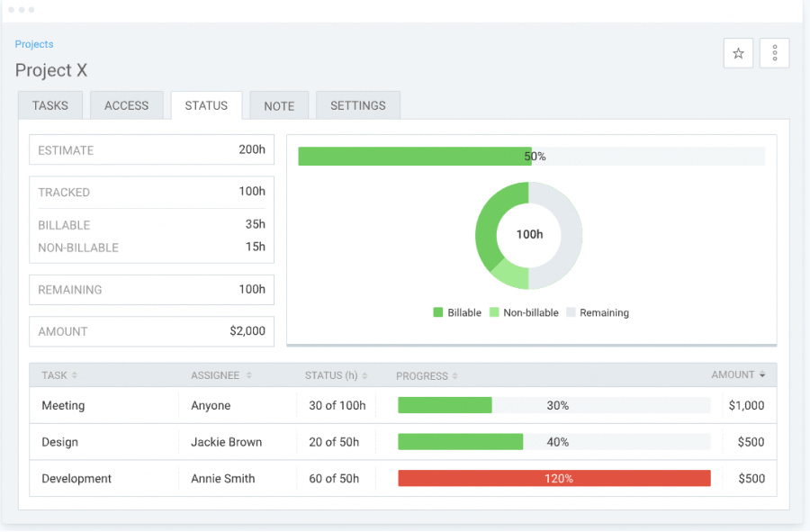Image resolution: width=810 pixels, height=532 pixels.
Task: Click the Non-billable legend label
Action: tap(531, 312)
